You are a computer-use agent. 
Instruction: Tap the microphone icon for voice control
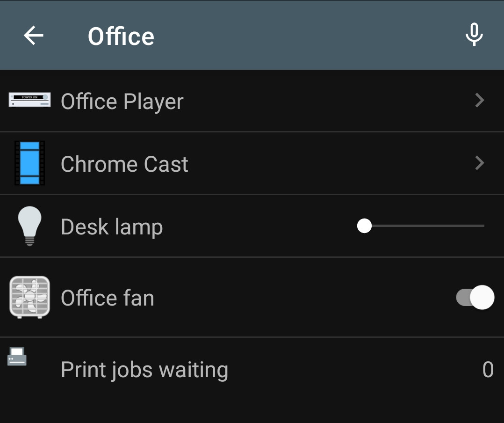pos(474,35)
